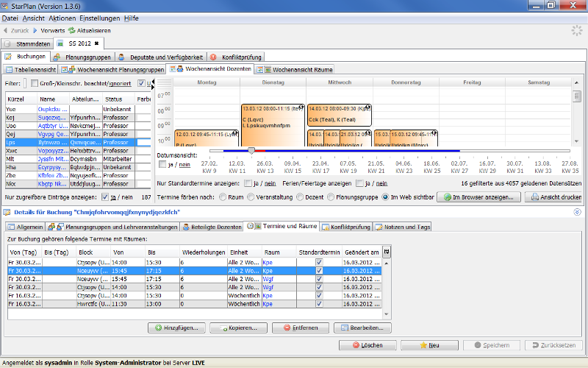Color appointments by Planungsgruppe

(331, 197)
